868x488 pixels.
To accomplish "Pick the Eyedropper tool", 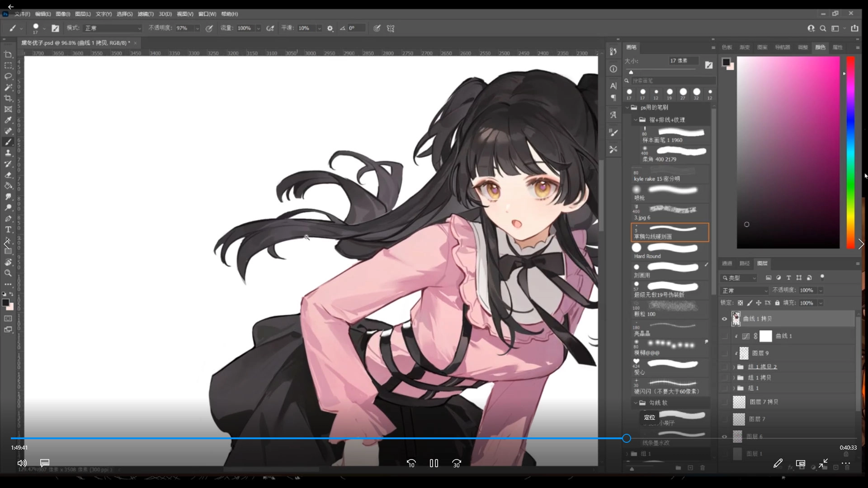I will pyautogui.click(x=8, y=120).
